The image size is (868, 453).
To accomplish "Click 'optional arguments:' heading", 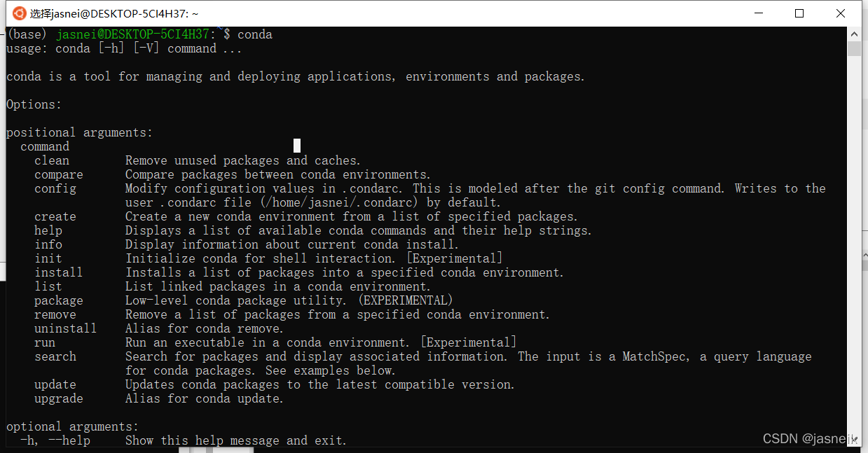I will [x=73, y=426].
